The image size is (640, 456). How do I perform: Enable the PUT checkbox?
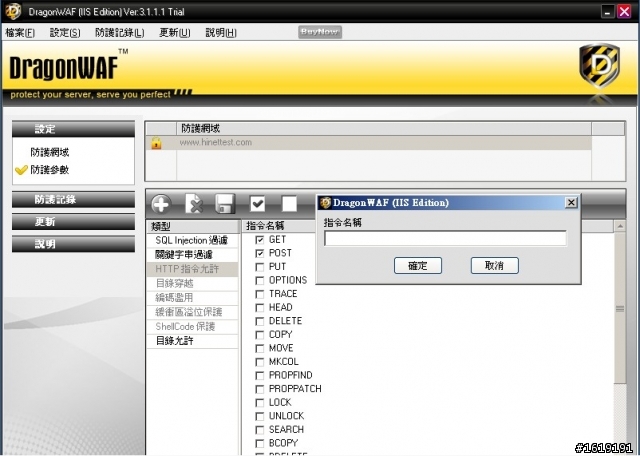tap(260, 267)
